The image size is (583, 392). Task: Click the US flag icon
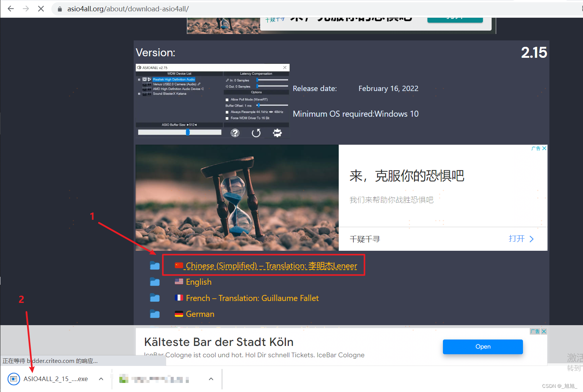179,281
